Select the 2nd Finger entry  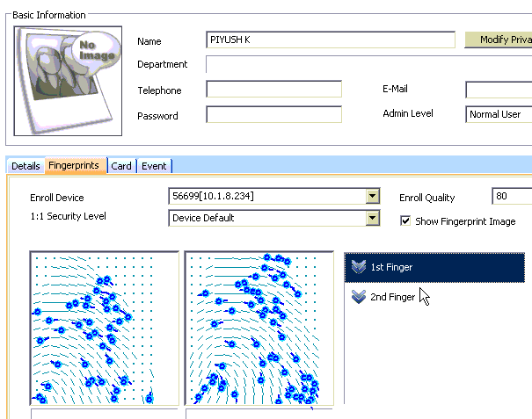click(x=392, y=297)
